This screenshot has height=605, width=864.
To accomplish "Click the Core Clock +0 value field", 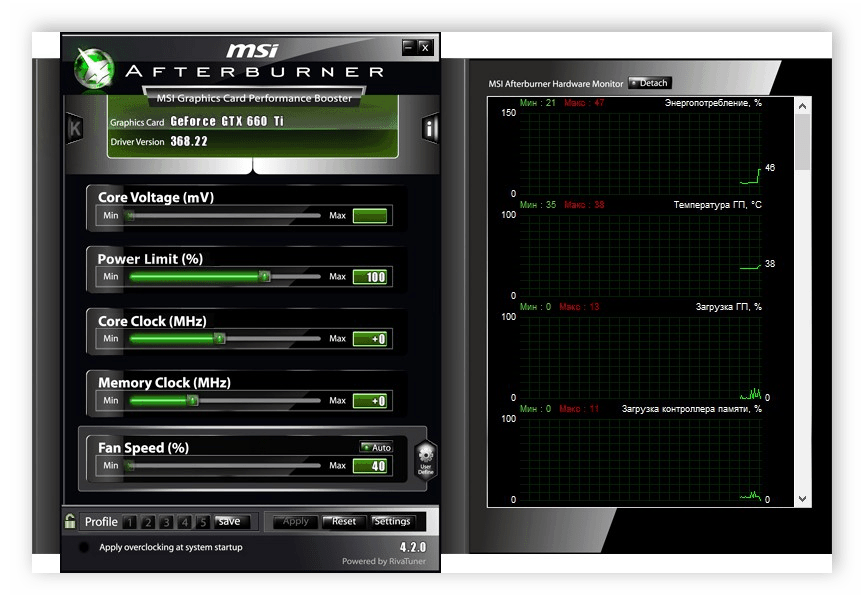I will tap(370, 339).
